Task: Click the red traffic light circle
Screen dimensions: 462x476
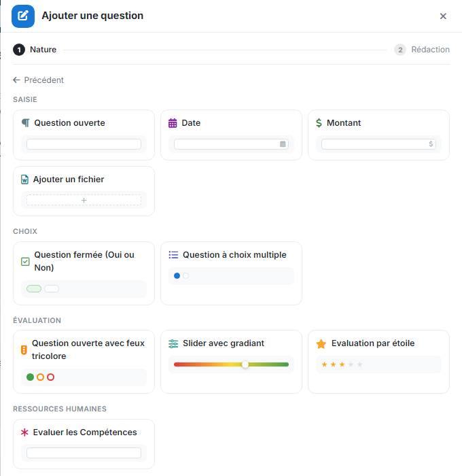Action: tap(51, 377)
